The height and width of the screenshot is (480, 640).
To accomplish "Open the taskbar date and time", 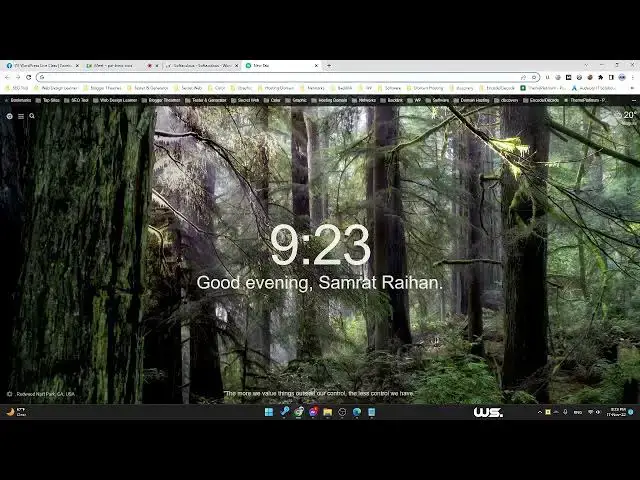I will click(616, 412).
